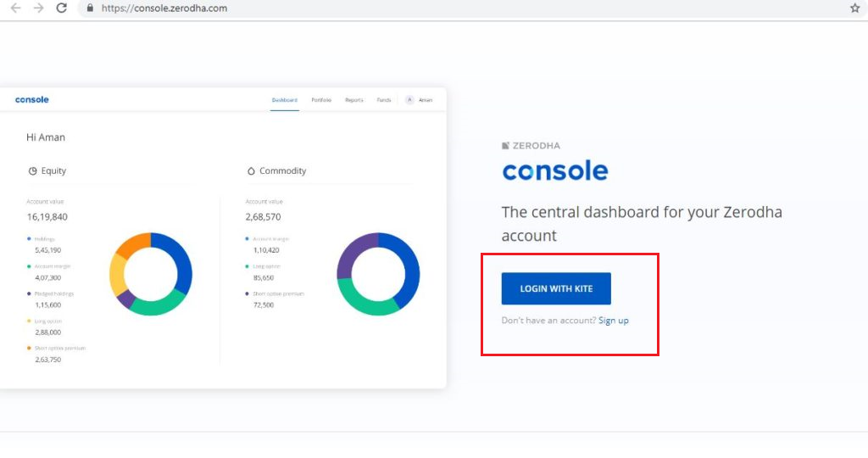Image resolution: width=868 pixels, height=458 pixels.
Task: Click the small console logo in dashboard header
Action: pos(31,100)
